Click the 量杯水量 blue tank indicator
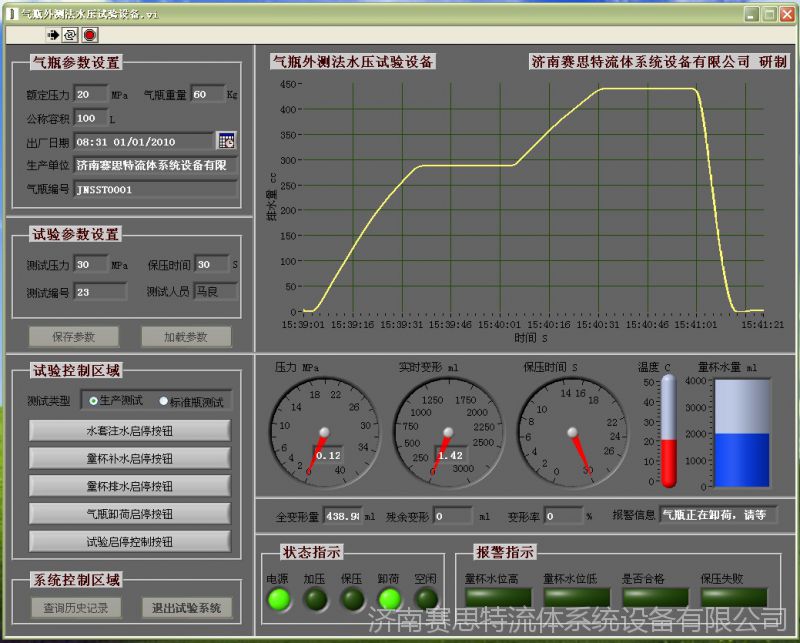This screenshot has width=800, height=643. pos(742,433)
